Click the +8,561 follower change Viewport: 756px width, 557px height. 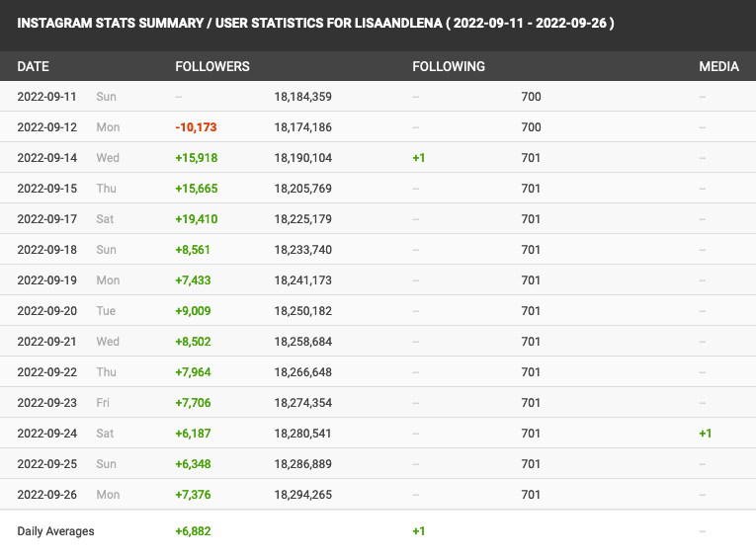[x=193, y=250]
